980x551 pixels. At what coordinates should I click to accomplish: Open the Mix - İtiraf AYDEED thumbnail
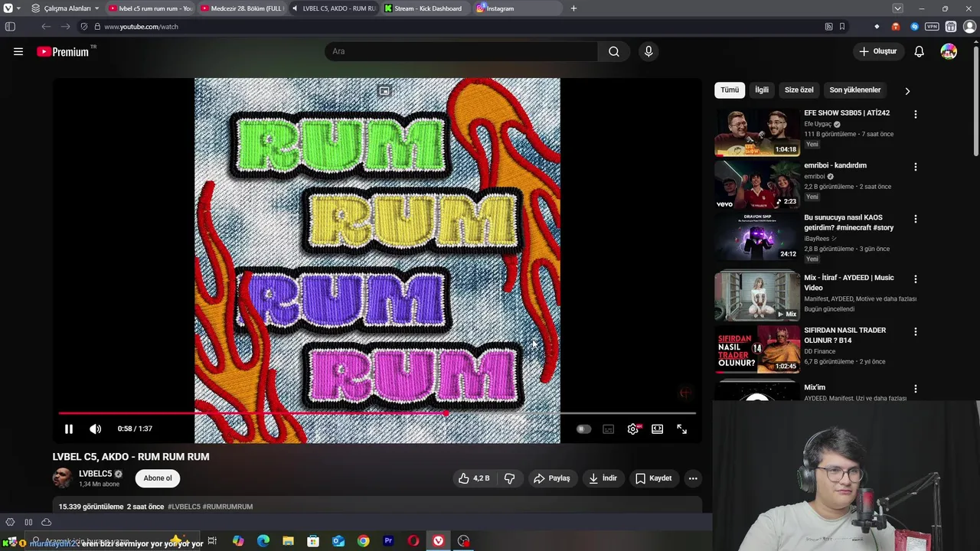click(756, 295)
